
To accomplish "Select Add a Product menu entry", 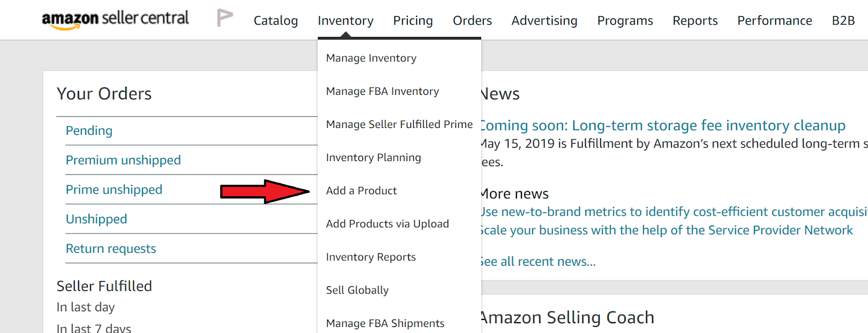I will tap(361, 190).
